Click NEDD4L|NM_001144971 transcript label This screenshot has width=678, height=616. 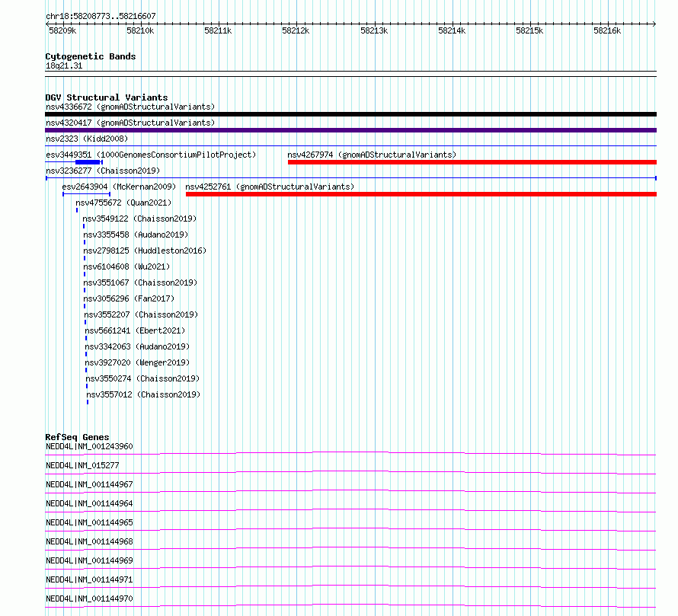tap(89, 579)
